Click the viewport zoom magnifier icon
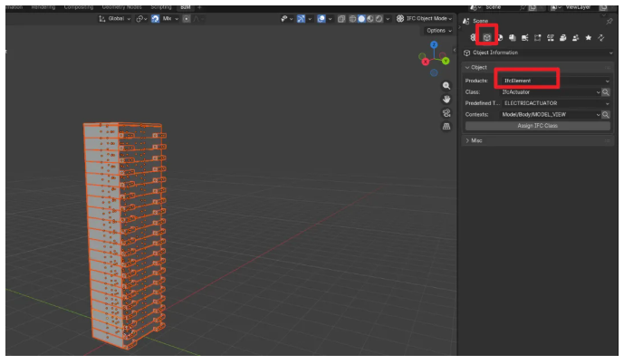 446,85
